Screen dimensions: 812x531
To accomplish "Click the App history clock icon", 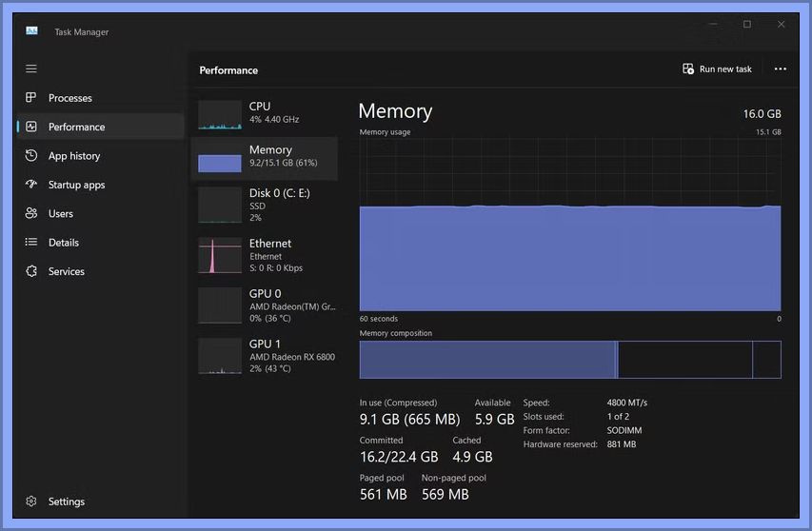I will click(x=31, y=155).
